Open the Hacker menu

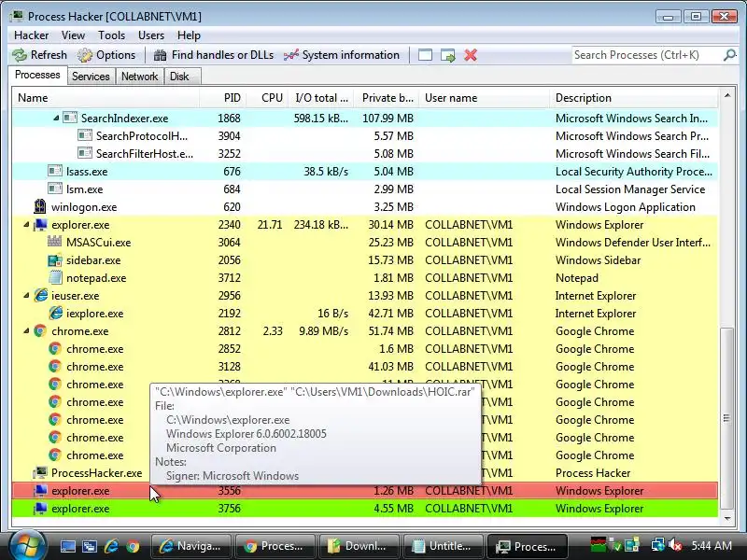point(32,35)
